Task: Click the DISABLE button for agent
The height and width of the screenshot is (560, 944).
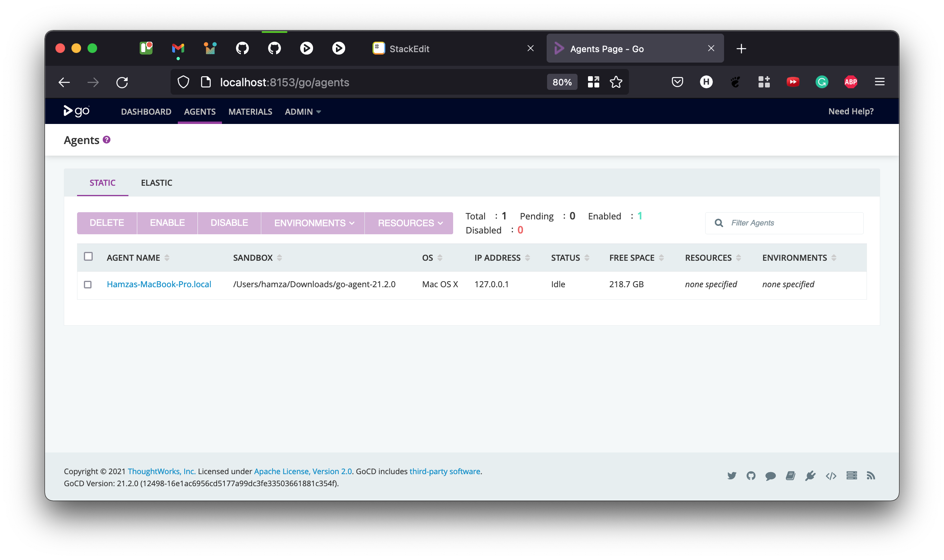Action: pos(229,223)
